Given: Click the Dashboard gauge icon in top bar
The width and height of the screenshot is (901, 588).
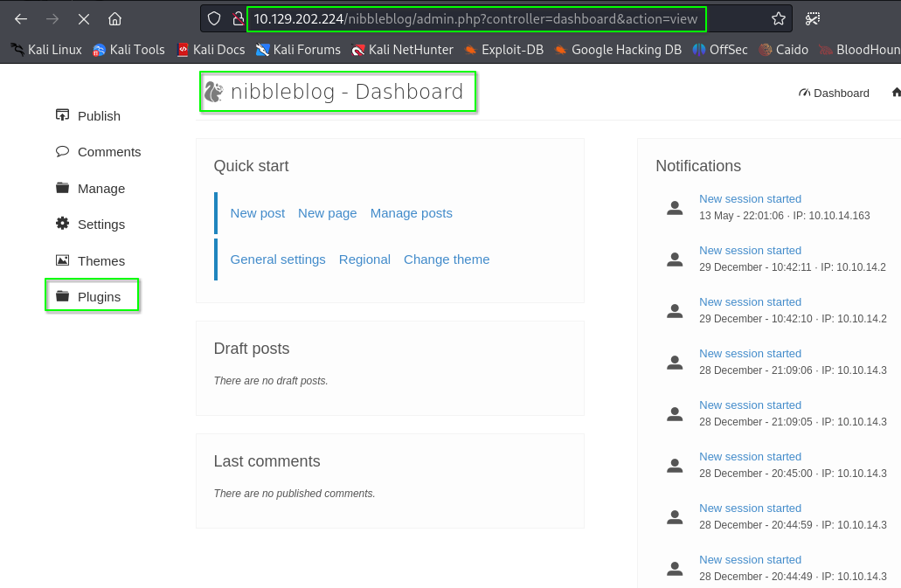Looking at the screenshot, I should [x=805, y=93].
